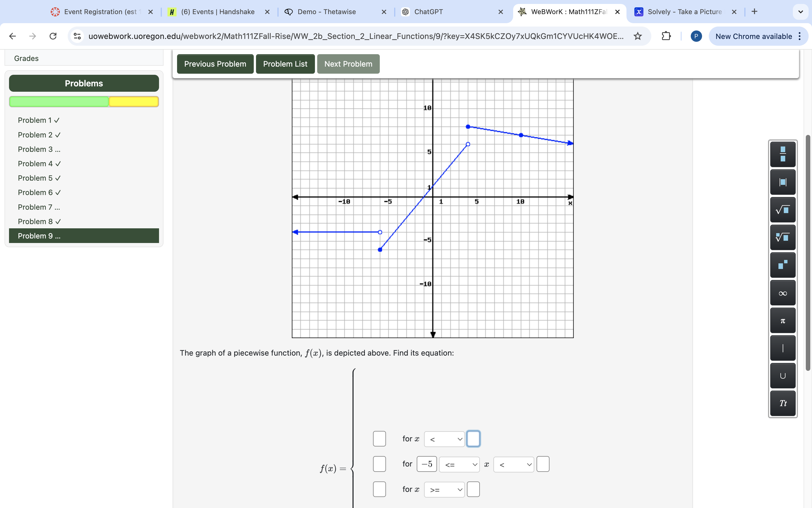Open Problem 8 in sidebar
The width and height of the screenshot is (812, 508).
point(39,222)
